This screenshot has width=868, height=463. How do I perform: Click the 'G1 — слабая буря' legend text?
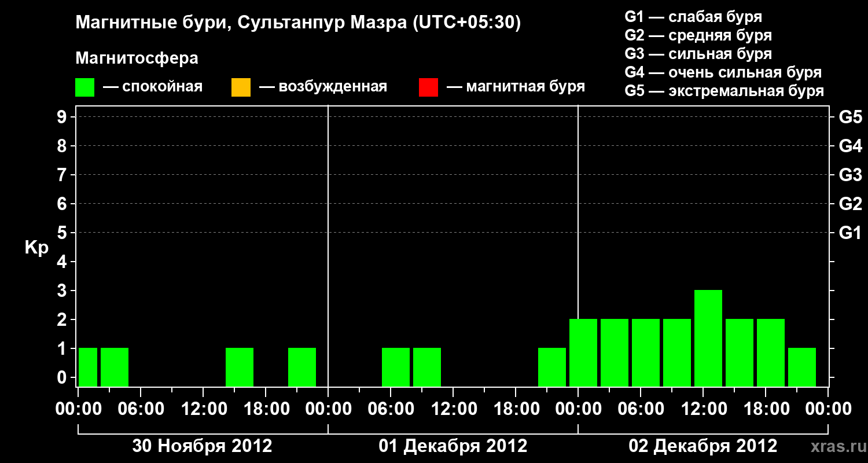click(693, 17)
